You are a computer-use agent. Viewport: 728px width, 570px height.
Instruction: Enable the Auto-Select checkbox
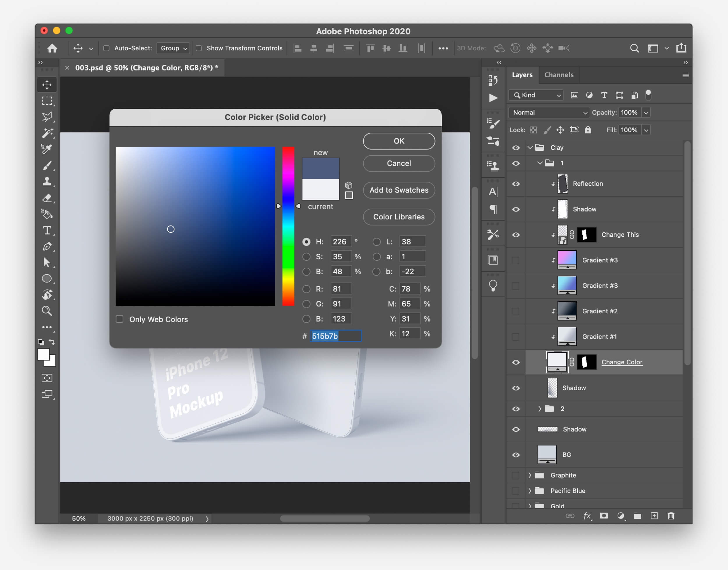(107, 48)
